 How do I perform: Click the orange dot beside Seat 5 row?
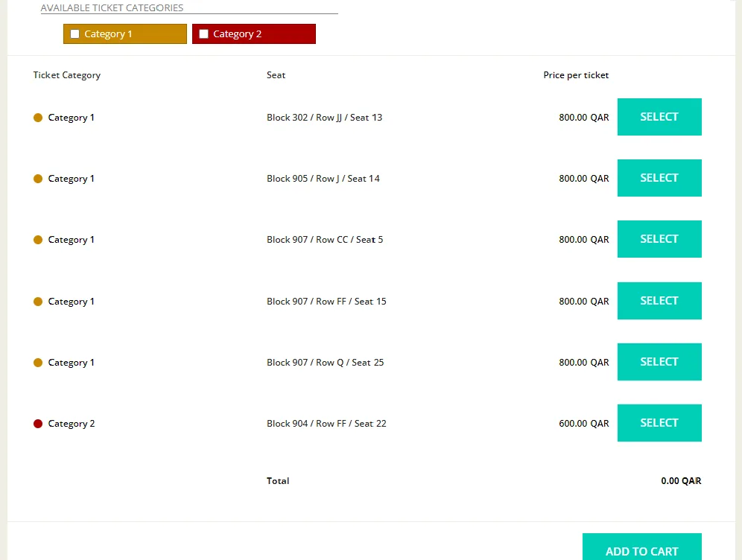[38, 240]
